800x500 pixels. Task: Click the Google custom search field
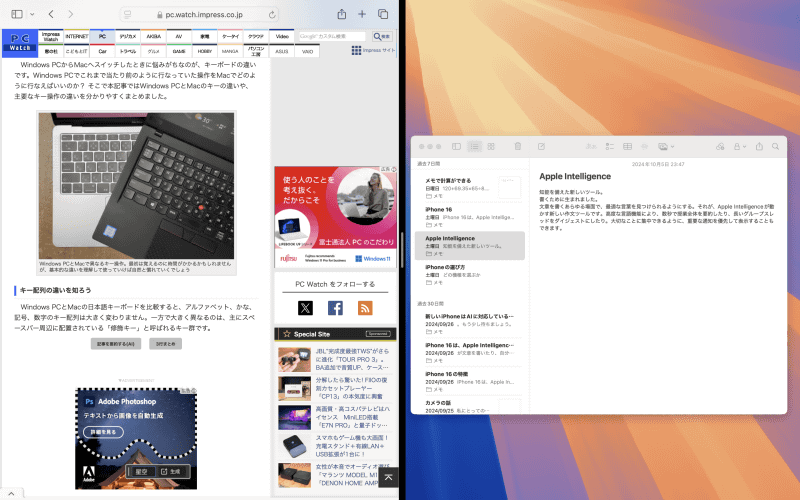coord(332,36)
